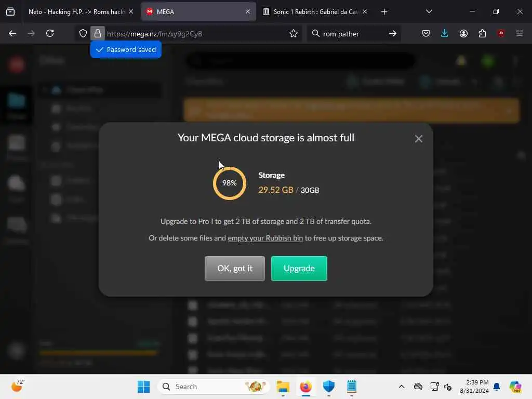This screenshot has height=399, width=532.
Task: Click the OK, got it button
Action: tap(235, 269)
